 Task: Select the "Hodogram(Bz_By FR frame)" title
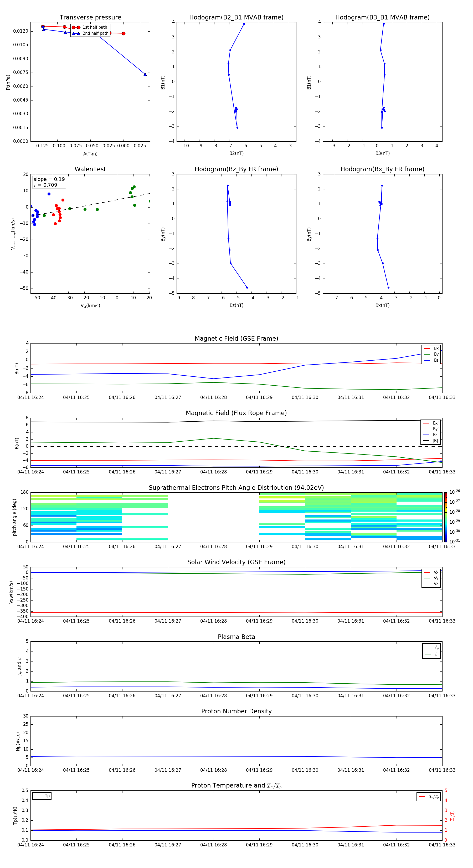[236, 169]
